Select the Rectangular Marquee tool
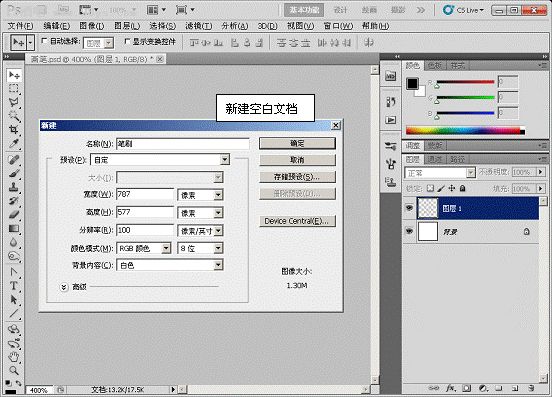Viewport: 552px width, 397px height. pyautogui.click(x=14, y=89)
